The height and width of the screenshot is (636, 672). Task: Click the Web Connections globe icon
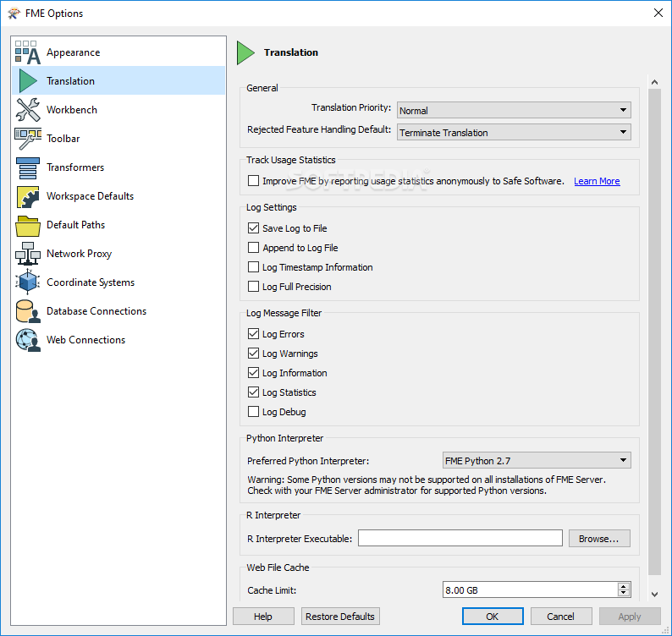point(28,340)
